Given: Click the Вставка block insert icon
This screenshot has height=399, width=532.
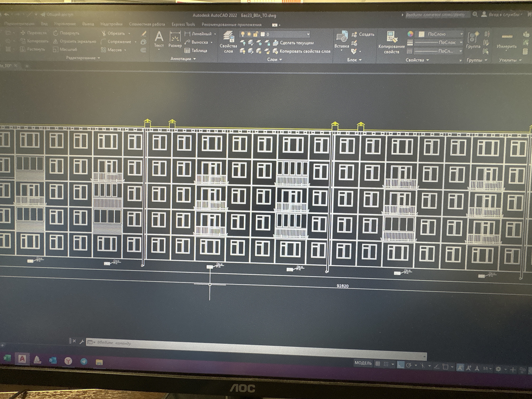Looking at the screenshot, I should (x=342, y=39).
